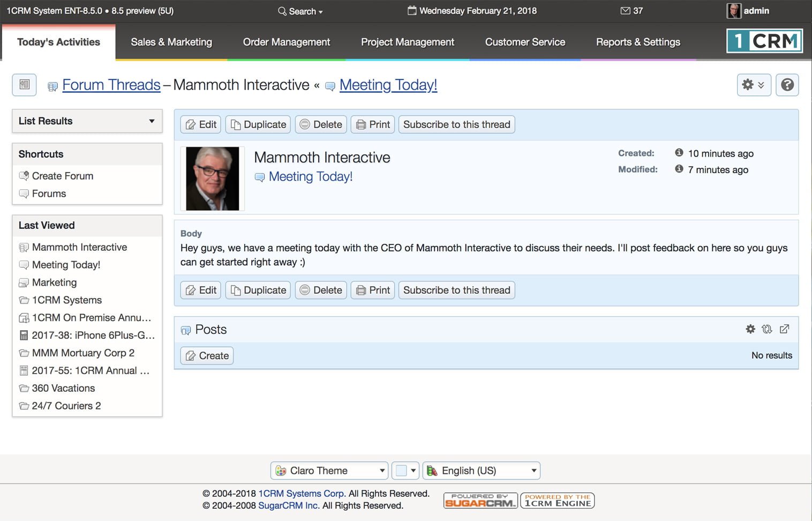Follow the SugarCRM Inc. footer link
This screenshot has height=521, width=812.
pos(289,505)
